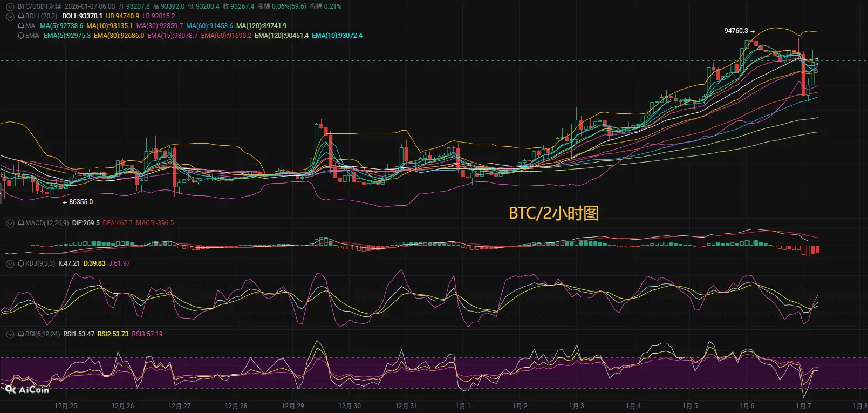Click the AiCoin logo watermark
868x413 pixels.
click(27, 389)
